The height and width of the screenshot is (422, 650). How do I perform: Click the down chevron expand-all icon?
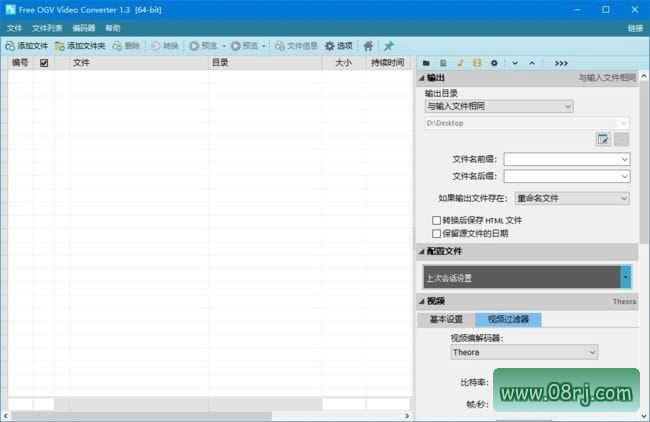pos(515,63)
